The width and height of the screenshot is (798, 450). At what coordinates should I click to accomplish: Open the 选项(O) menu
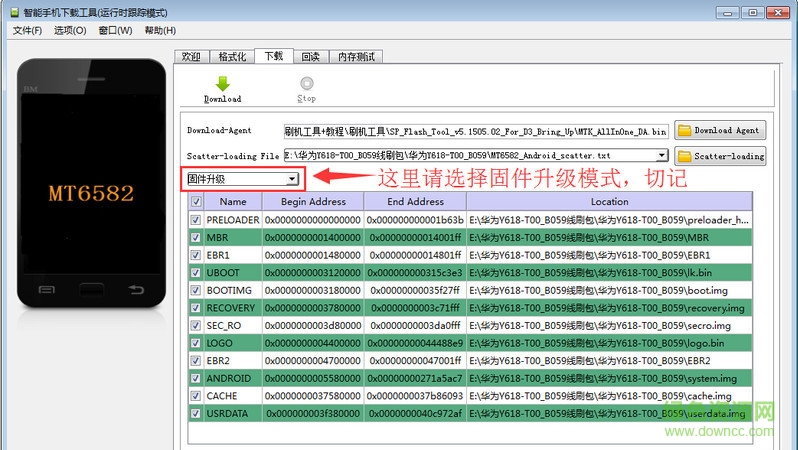pos(70,31)
